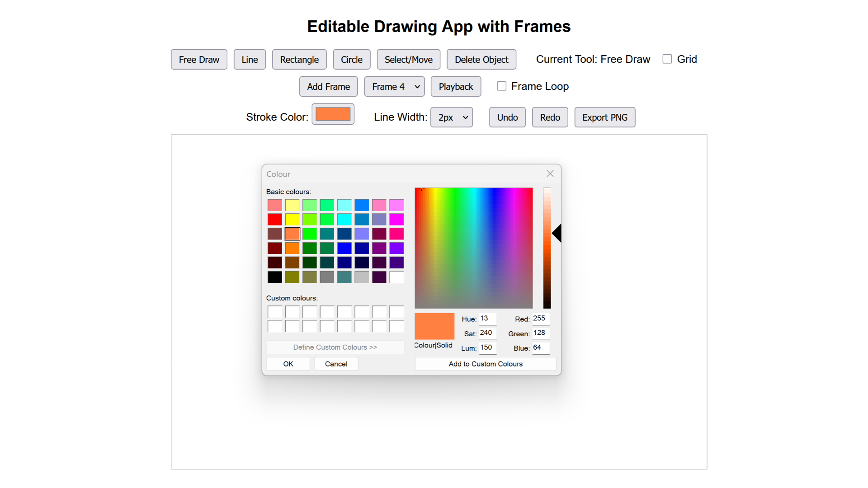Confirm colour with OK button
This screenshot has height=488, width=868.
(x=288, y=364)
